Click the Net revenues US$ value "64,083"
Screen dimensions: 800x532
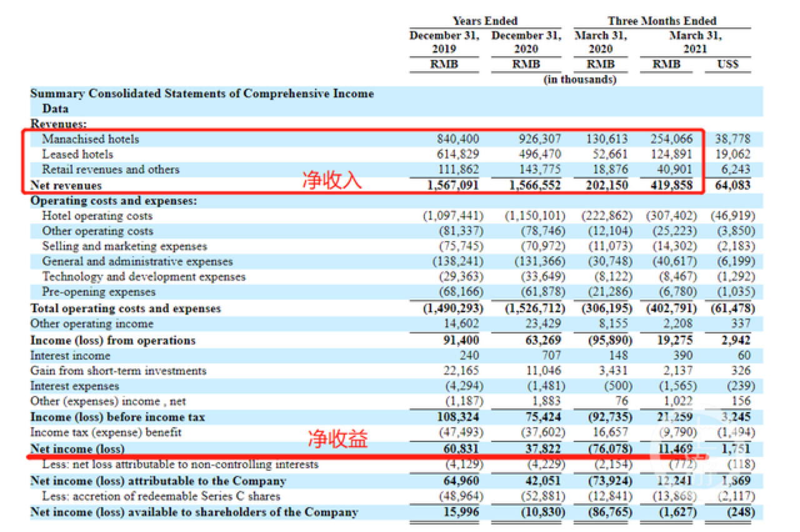point(731,185)
